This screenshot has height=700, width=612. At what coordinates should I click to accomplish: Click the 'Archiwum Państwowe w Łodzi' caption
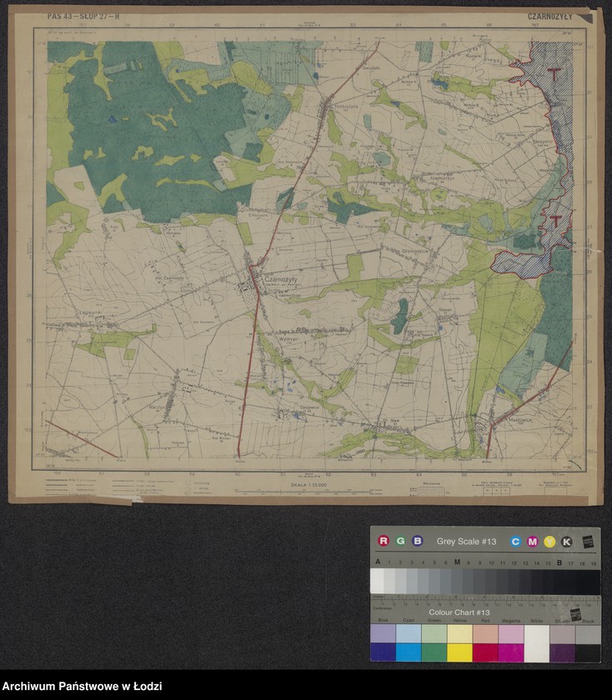coord(82,686)
